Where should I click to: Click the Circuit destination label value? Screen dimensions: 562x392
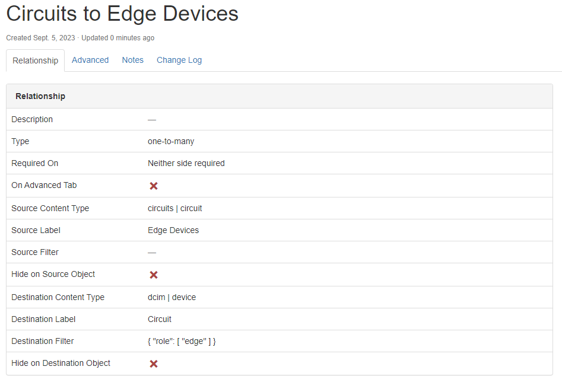click(160, 319)
